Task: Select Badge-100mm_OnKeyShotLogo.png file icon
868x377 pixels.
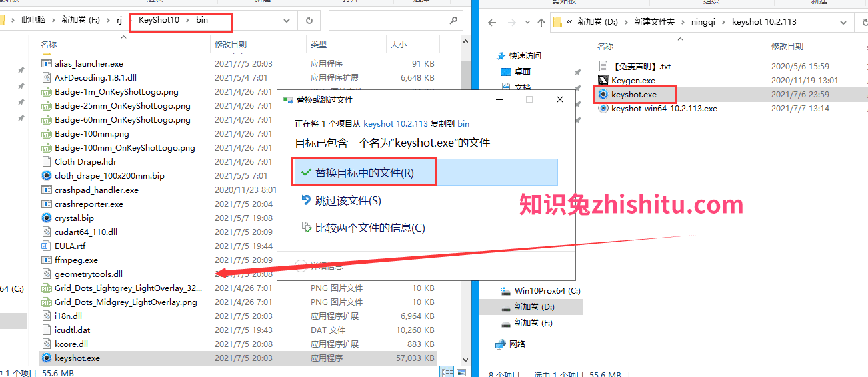Action: (47, 148)
